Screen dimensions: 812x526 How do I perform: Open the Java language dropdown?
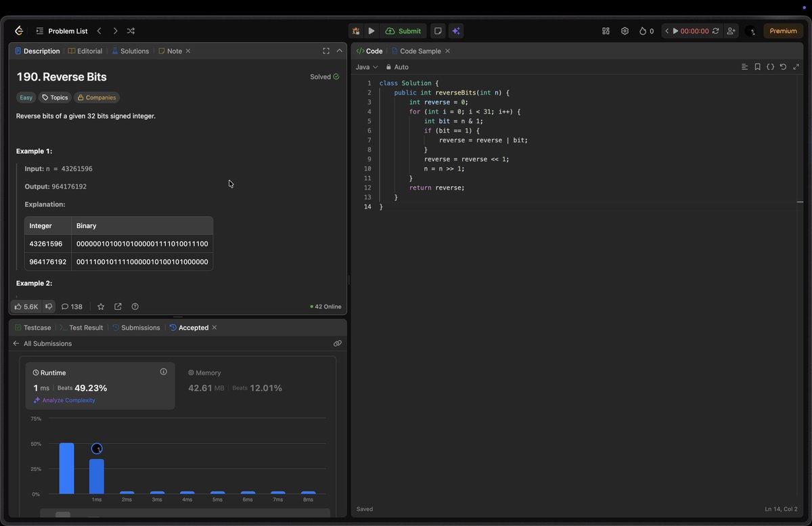click(367, 67)
